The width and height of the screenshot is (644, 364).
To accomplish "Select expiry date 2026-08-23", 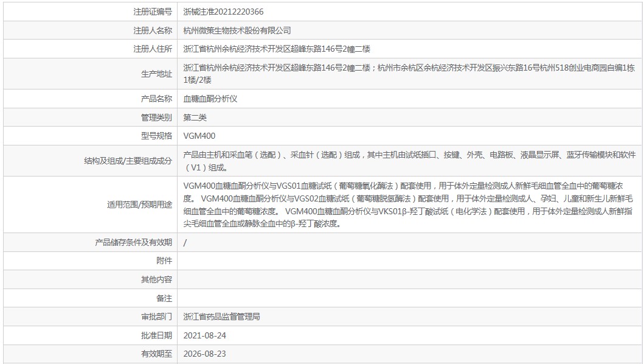I will (x=204, y=354).
